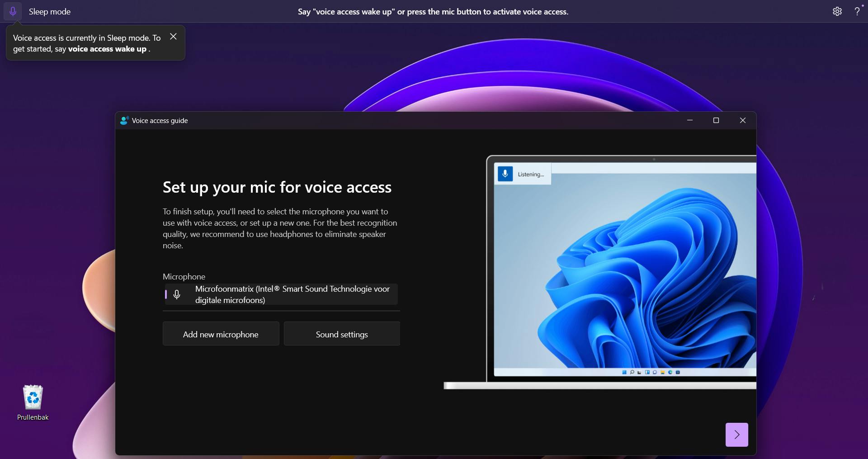Screen dimensions: 868x459
Task: Click the laptop illustration in the guide
Action: (600, 272)
